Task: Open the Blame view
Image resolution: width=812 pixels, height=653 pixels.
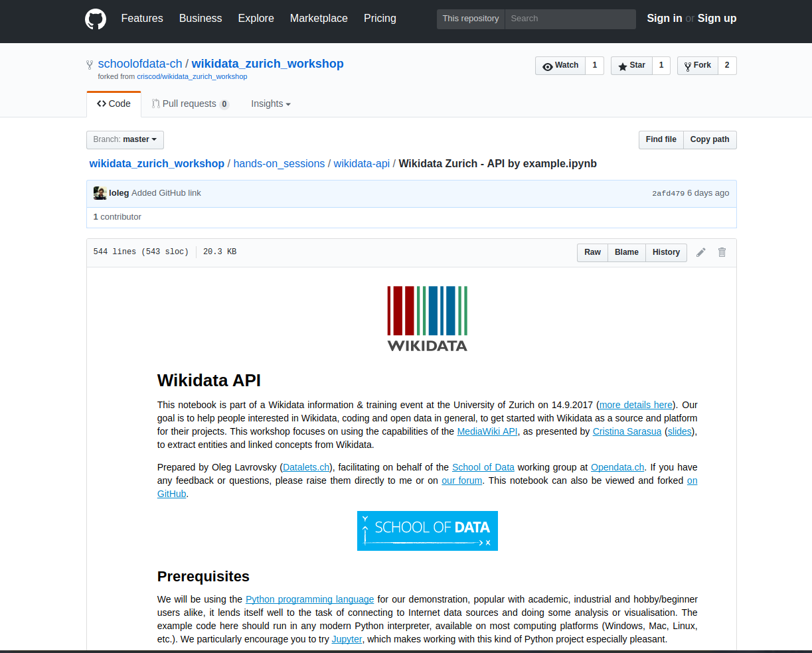Action: click(627, 253)
